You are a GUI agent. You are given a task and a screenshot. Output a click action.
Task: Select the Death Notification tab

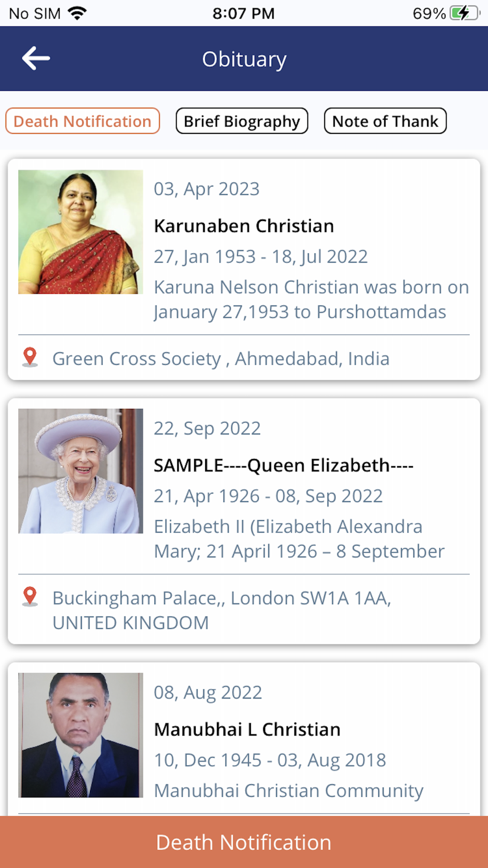click(82, 121)
